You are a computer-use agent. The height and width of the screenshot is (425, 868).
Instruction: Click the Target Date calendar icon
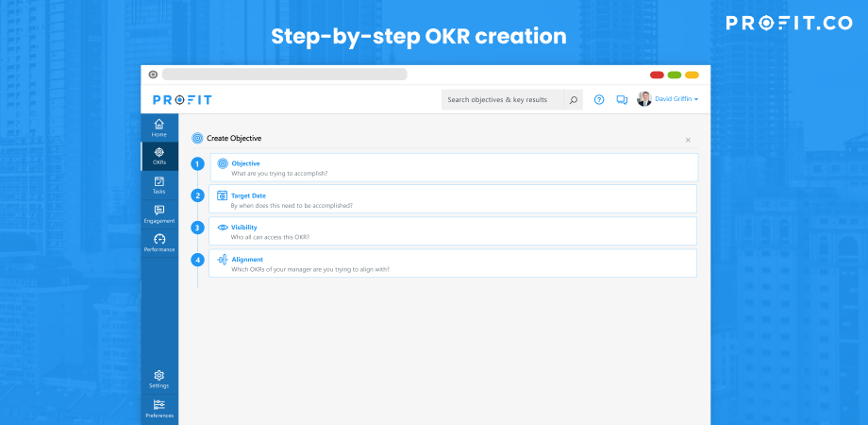click(222, 195)
